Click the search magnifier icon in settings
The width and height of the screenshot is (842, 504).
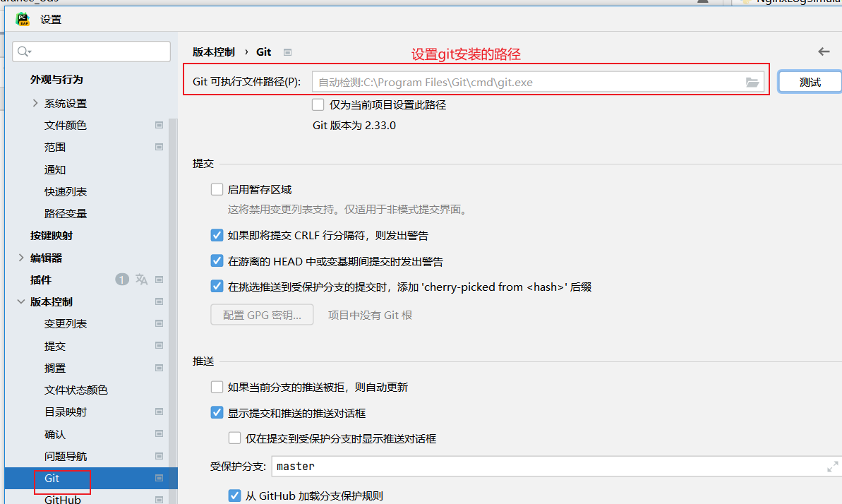[x=22, y=51]
